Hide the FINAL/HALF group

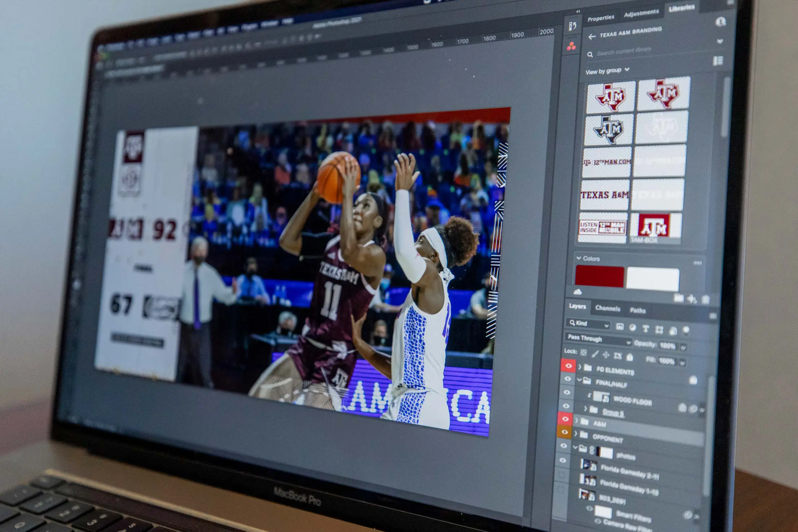click(x=567, y=379)
